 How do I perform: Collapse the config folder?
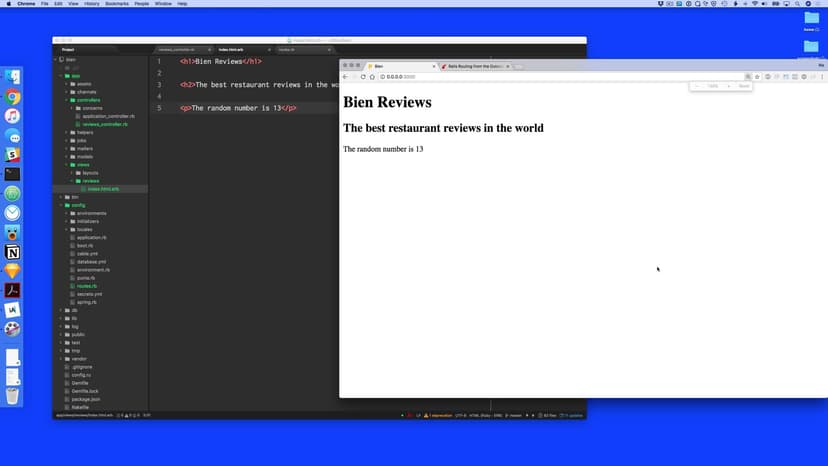60,205
